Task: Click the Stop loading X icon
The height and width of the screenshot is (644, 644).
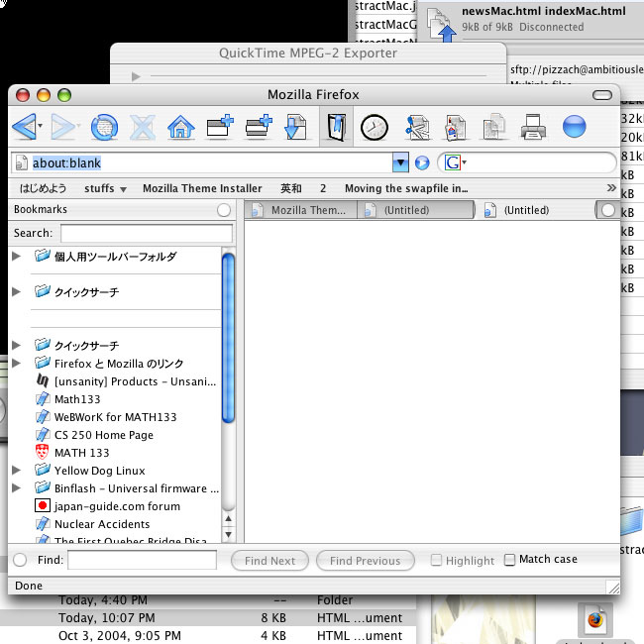Action: pyautogui.click(x=143, y=128)
